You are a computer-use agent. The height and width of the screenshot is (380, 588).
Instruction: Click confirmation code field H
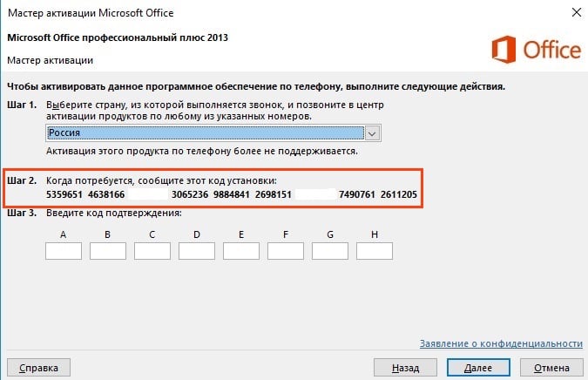pyautogui.click(x=375, y=251)
